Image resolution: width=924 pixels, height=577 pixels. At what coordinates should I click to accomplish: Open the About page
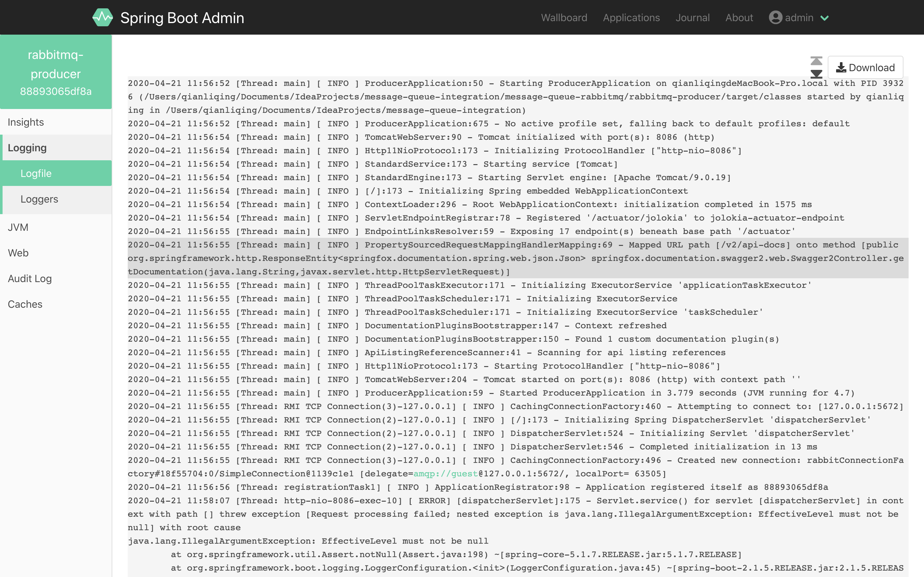739,18
